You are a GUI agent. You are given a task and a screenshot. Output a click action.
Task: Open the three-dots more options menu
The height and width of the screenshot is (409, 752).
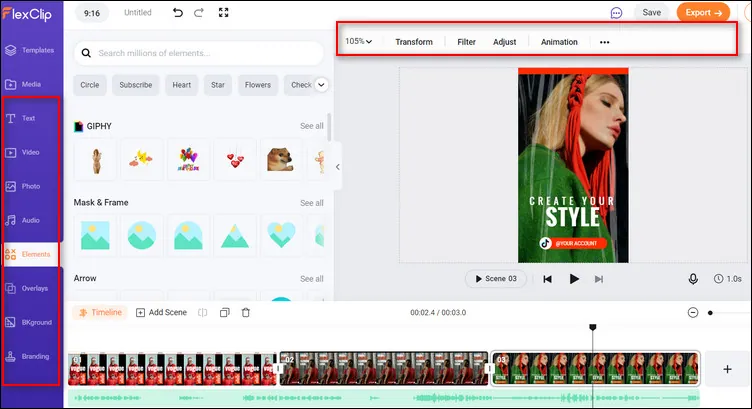(604, 42)
